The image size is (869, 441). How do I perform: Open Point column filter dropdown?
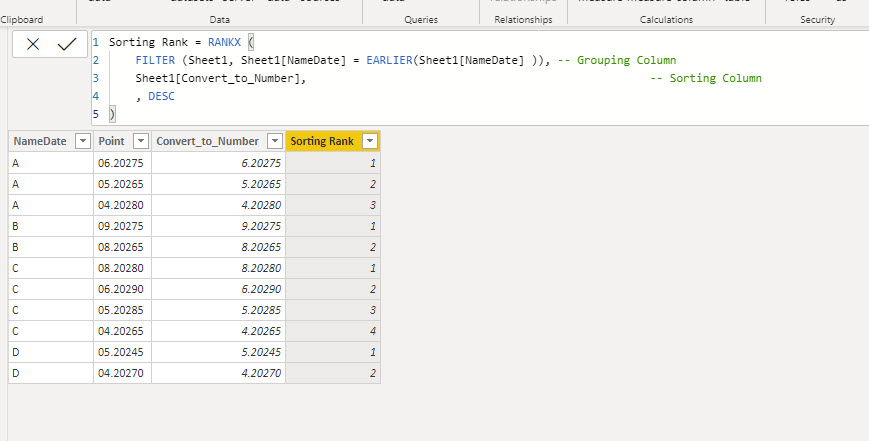pyautogui.click(x=141, y=141)
